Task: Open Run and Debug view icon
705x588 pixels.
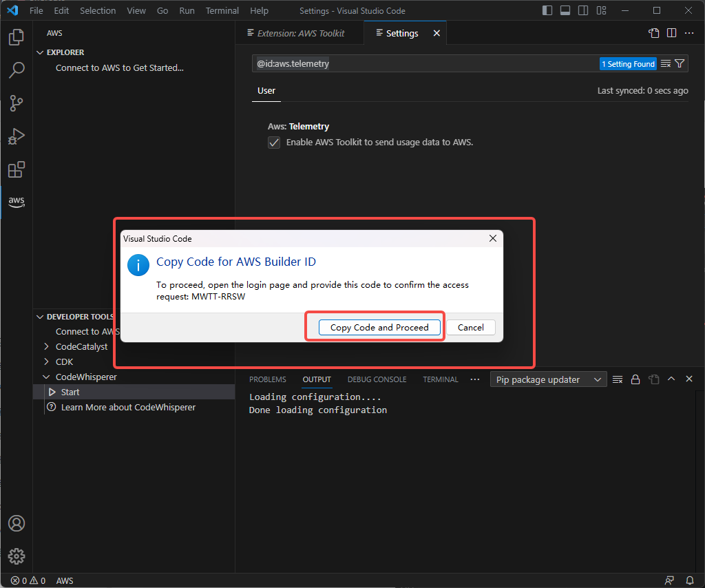Action: (17, 136)
